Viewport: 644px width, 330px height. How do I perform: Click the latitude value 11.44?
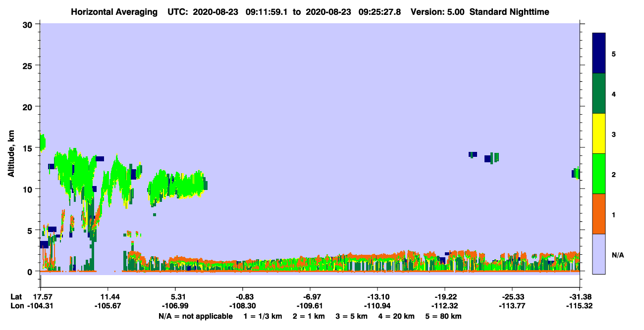pyautogui.click(x=107, y=296)
